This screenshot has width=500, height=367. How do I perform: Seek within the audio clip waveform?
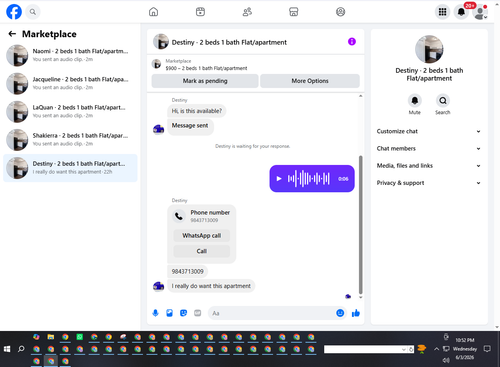coord(309,179)
